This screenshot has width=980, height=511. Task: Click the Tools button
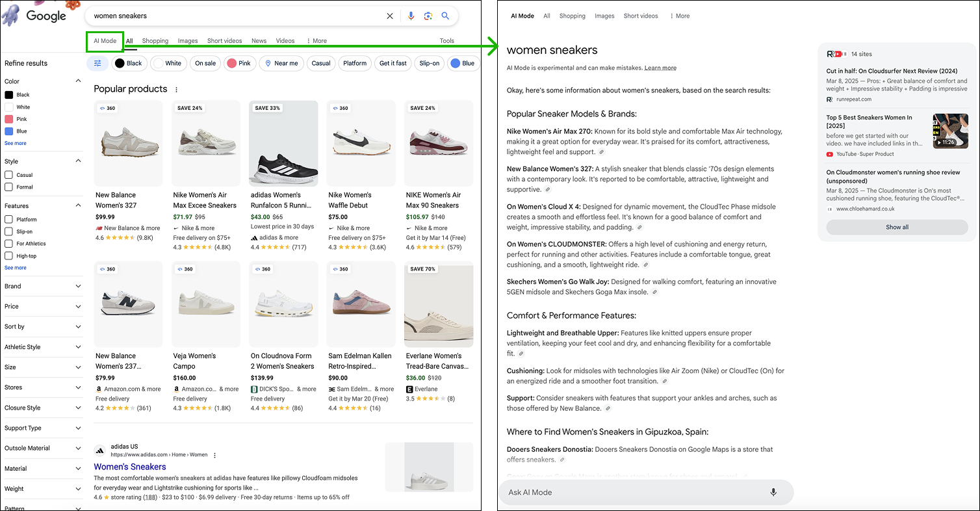(x=447, y=41)
